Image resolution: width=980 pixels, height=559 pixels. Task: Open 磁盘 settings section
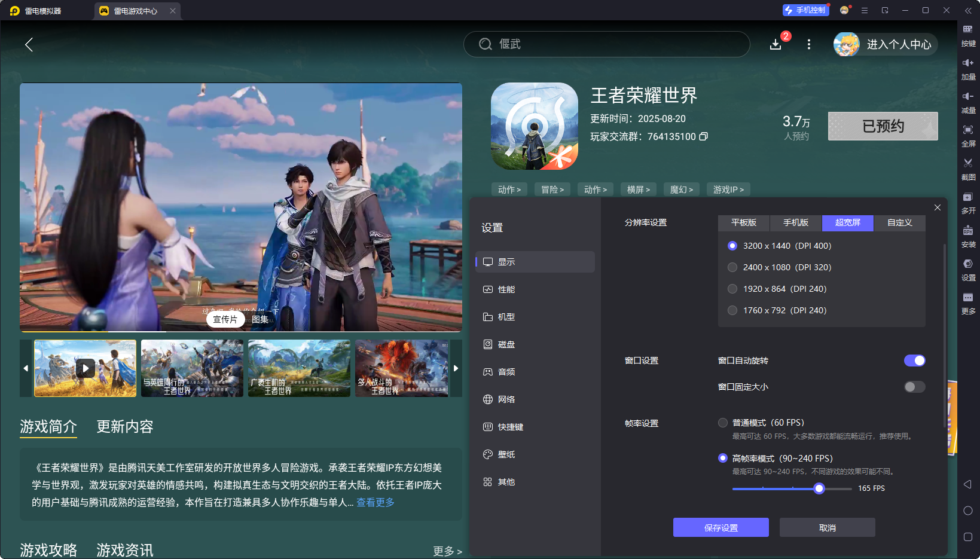(x=535, y=344)
